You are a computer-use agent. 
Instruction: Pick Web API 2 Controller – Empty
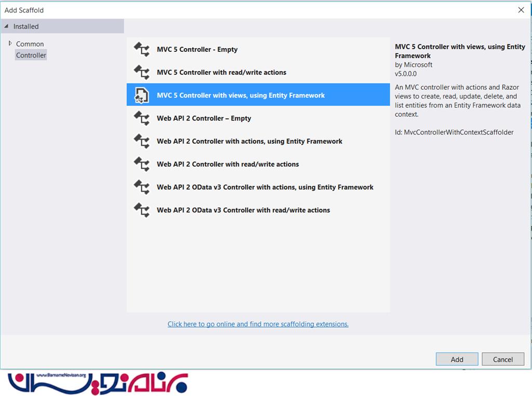(x=258, y=118)
